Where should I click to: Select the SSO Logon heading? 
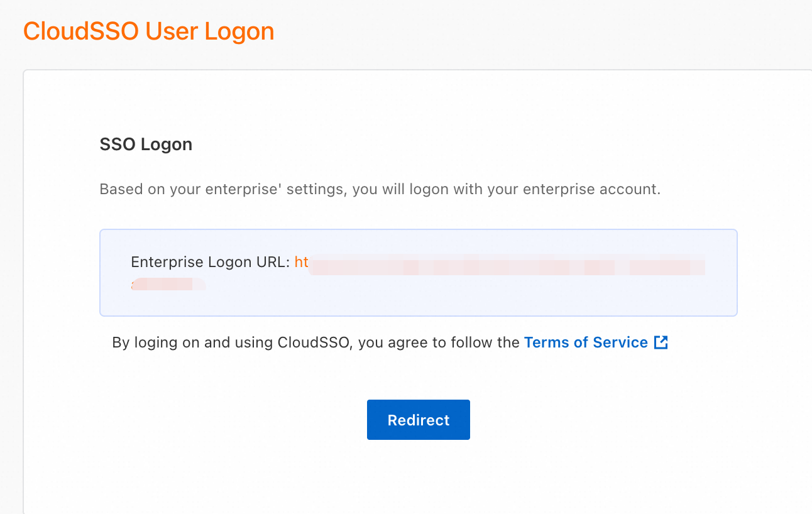click(x=146, y=145)
